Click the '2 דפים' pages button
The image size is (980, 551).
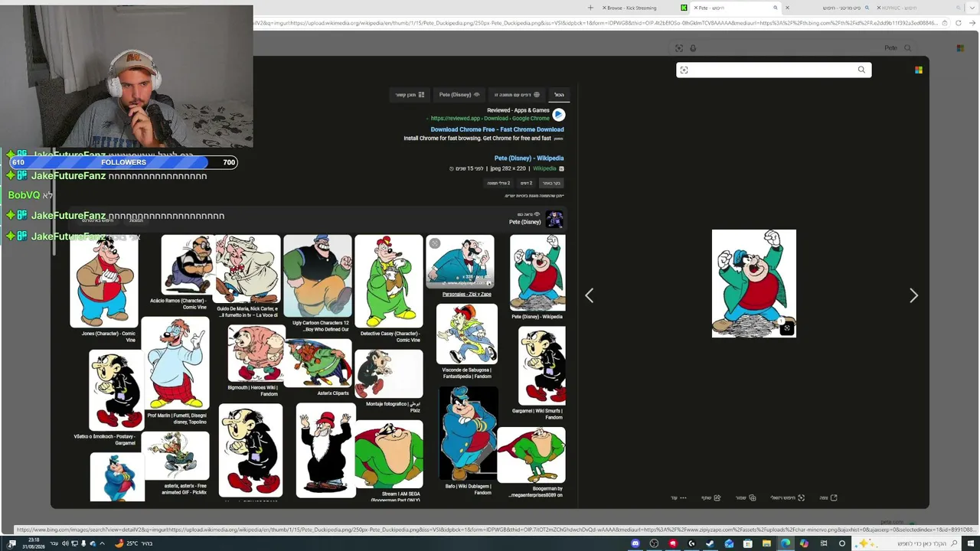point(526,183)
